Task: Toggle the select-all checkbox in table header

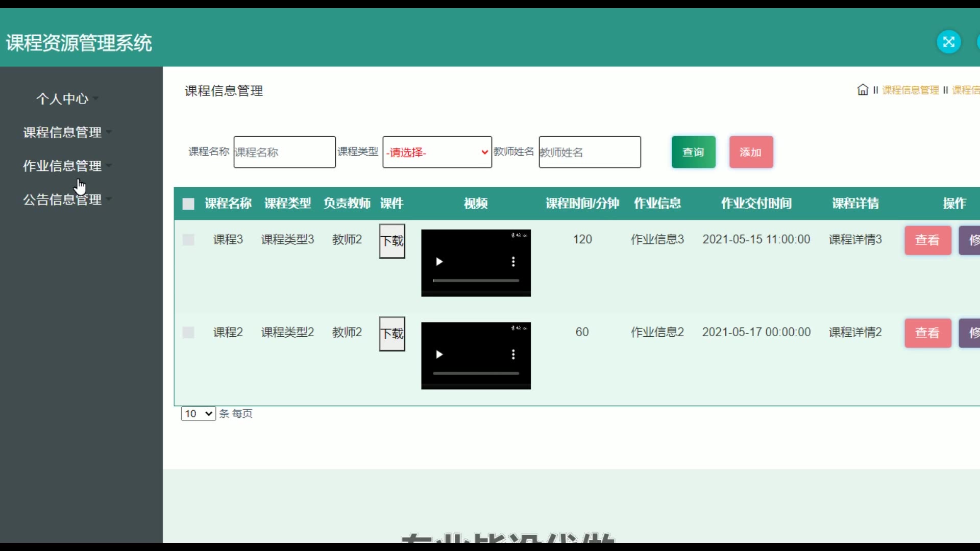Action: tap(188, 204)
